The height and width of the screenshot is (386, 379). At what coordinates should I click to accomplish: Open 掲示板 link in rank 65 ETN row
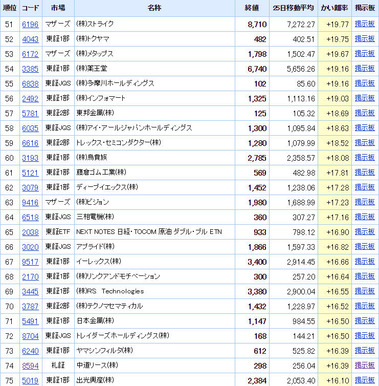(x=365, y=232)
